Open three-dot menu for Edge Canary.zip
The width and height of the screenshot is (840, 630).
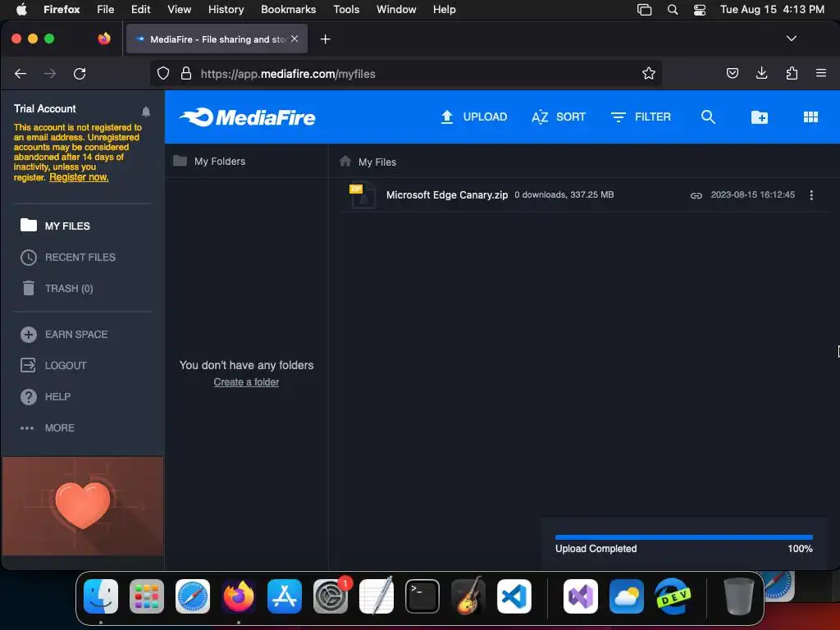pyautogui.click(x=811, y=195)
